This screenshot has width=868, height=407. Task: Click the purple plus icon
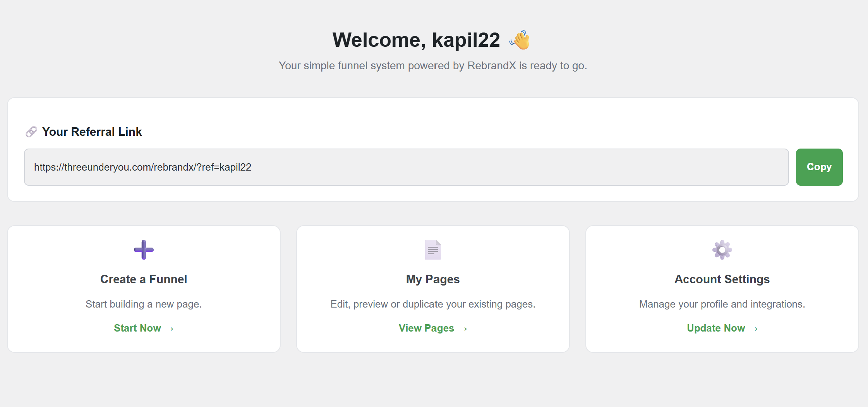tap(144, 250)
